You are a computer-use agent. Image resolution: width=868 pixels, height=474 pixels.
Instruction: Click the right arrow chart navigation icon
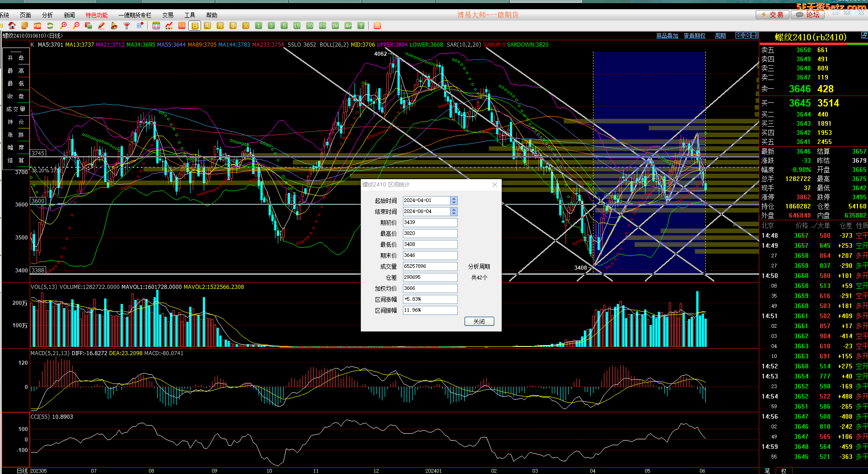point(747,35)
